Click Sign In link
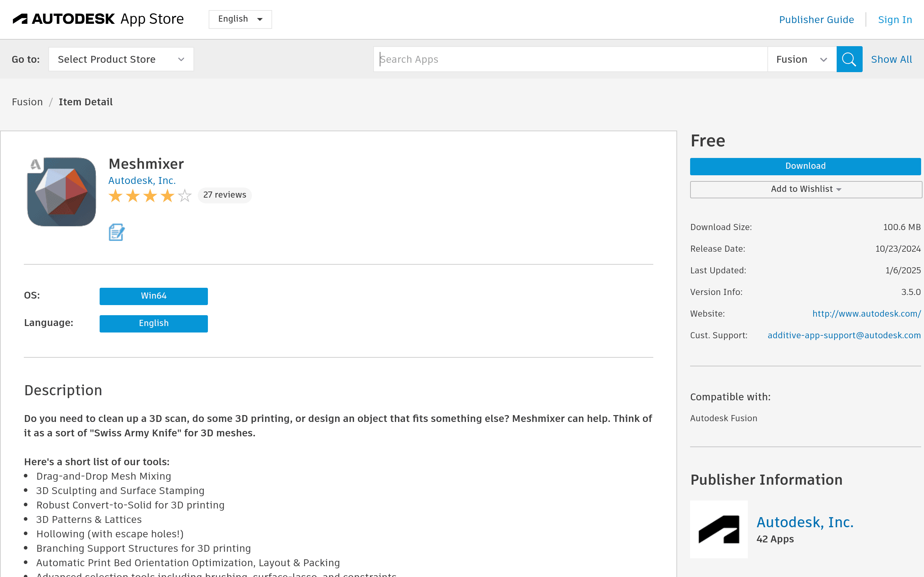This screenshot has width=924, height=577. coord(895,20)
